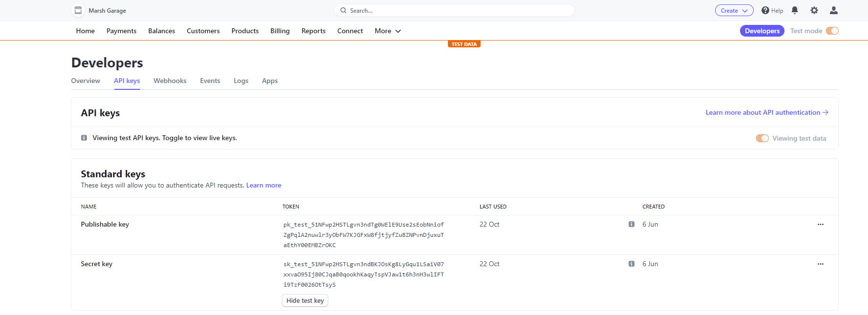Image resolution: width=868 pixels, height=315 pixels.
Task: Click into the Search field
Action: 454,10
